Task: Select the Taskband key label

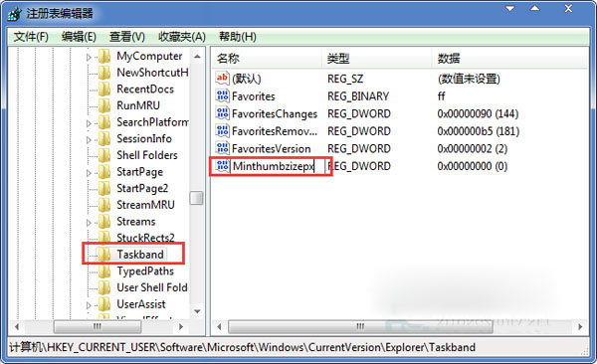Action: [x=140, y=255]
